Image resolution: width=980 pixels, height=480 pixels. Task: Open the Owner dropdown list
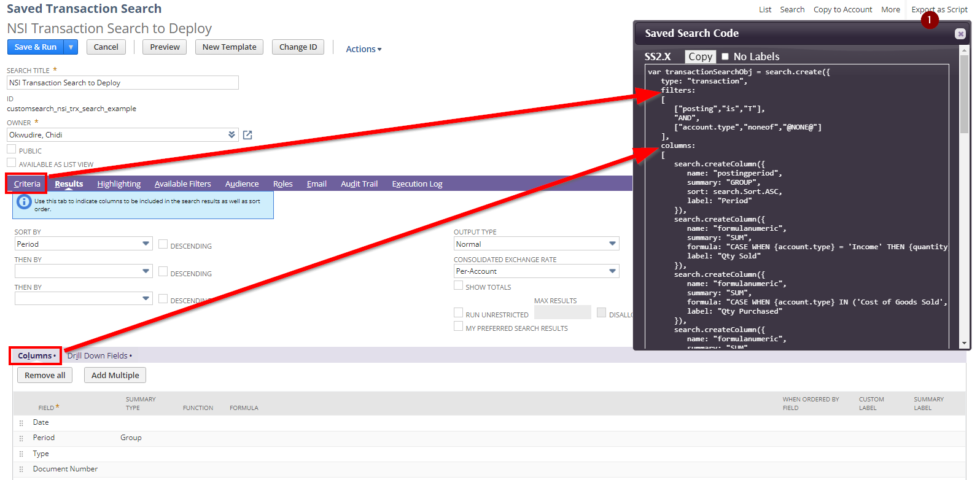[231, 135]
